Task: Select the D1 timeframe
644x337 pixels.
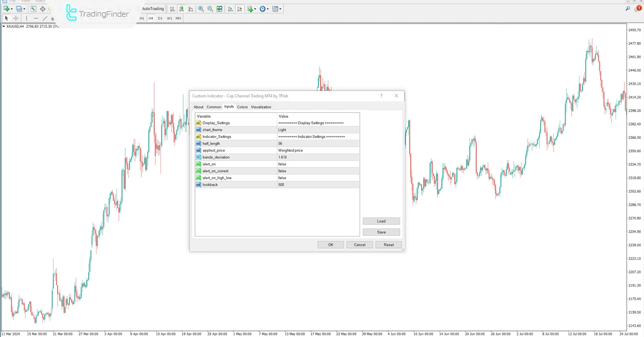Action: (160, 18)
